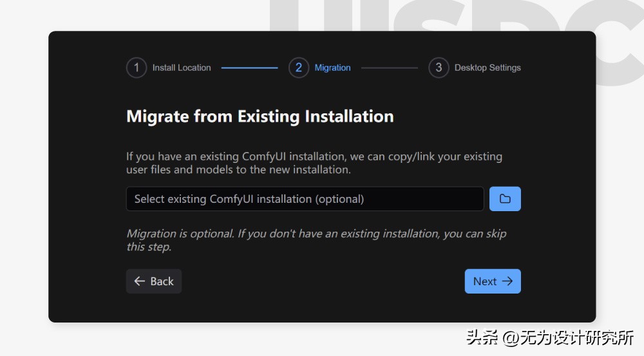Click the folder browse icon button

505,199
